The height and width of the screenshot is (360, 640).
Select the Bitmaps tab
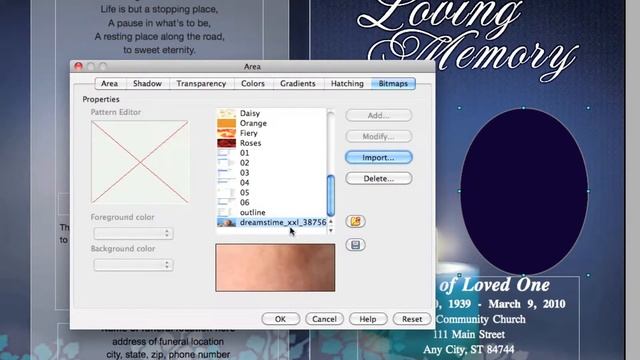pos(393,84)
